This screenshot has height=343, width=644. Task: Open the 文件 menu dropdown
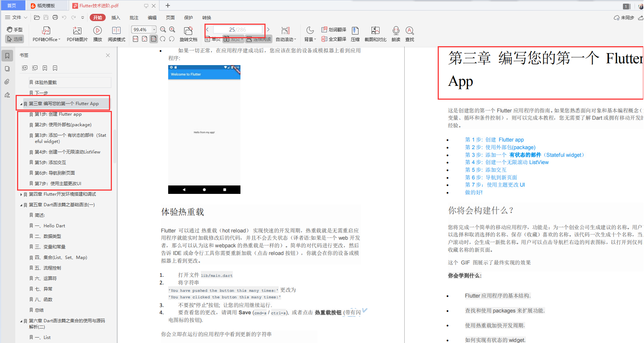point(16,17)
